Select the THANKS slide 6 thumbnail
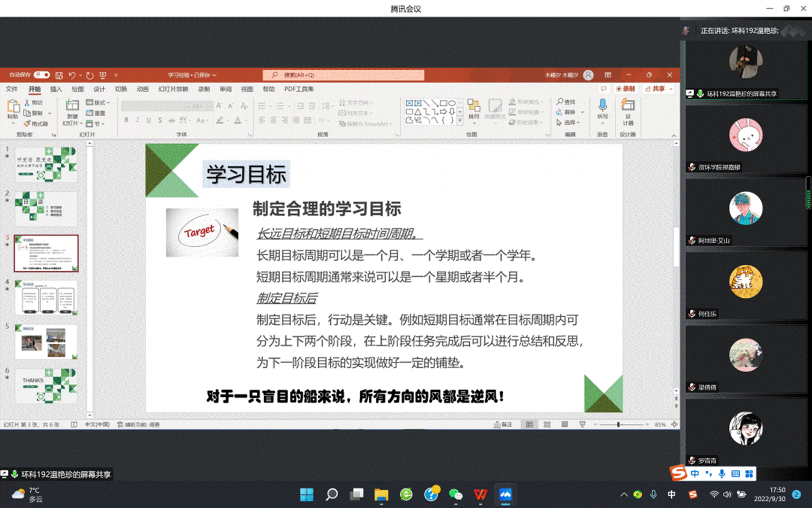The image size is (812, 508). tap(46, 385)
